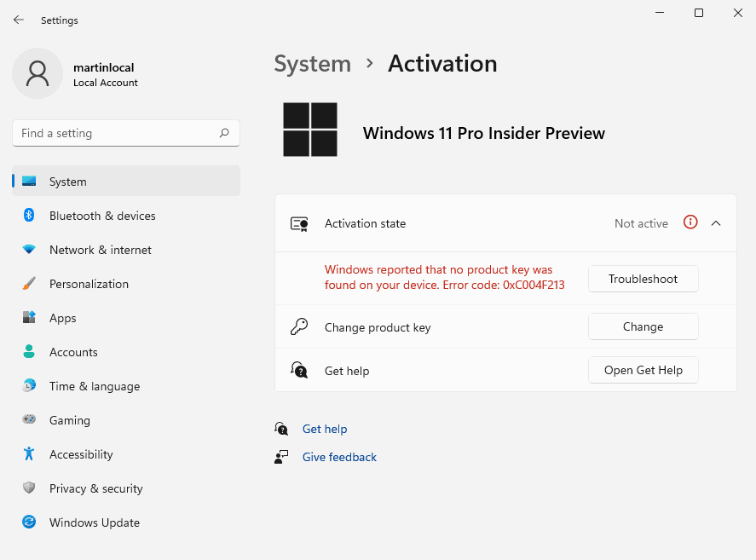This screenshot has height=560, width=756.
Task: Click the Windows Update sync icon
Action: (29, 522)
